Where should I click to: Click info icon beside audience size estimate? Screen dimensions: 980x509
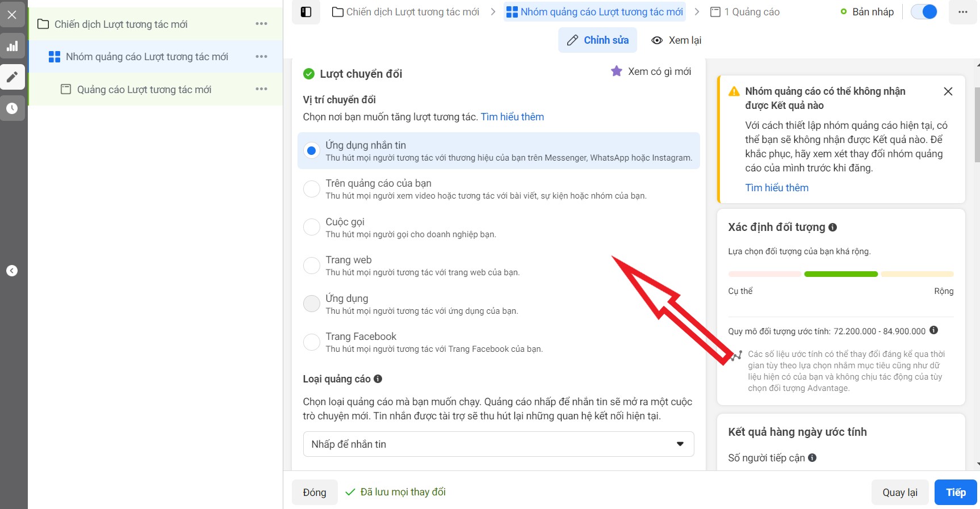934,330
